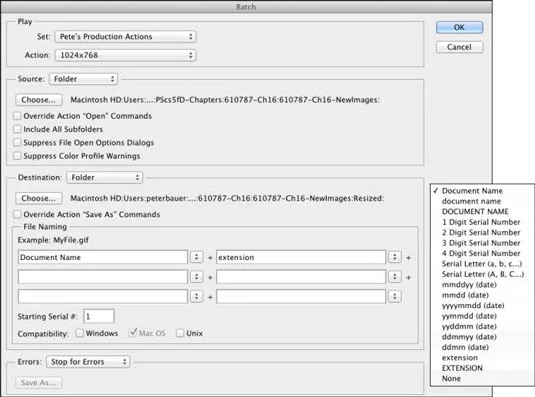Choose 2 Digit Serial Number
This screenshot has height=397, width=535.
click(482, 232)
